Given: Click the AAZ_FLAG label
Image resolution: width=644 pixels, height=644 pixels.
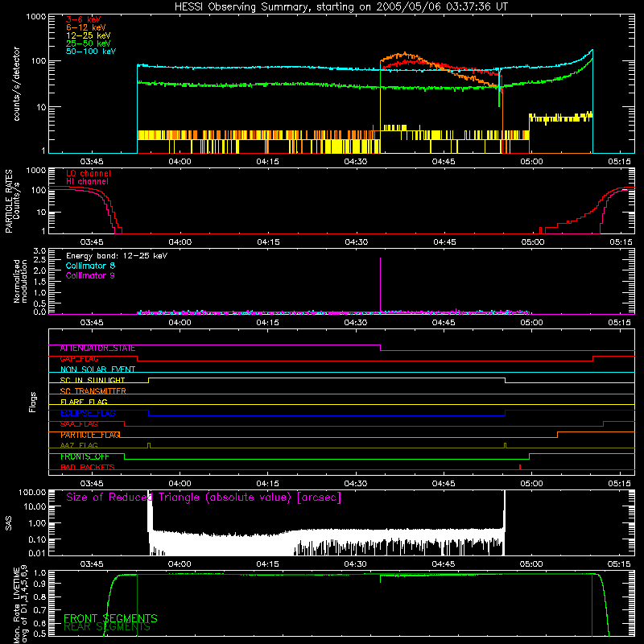Looking at the screenshot, I should point(79,446).
